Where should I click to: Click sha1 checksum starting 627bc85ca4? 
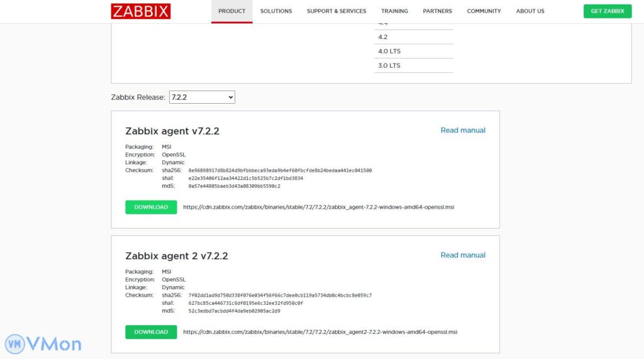(246, 303)
